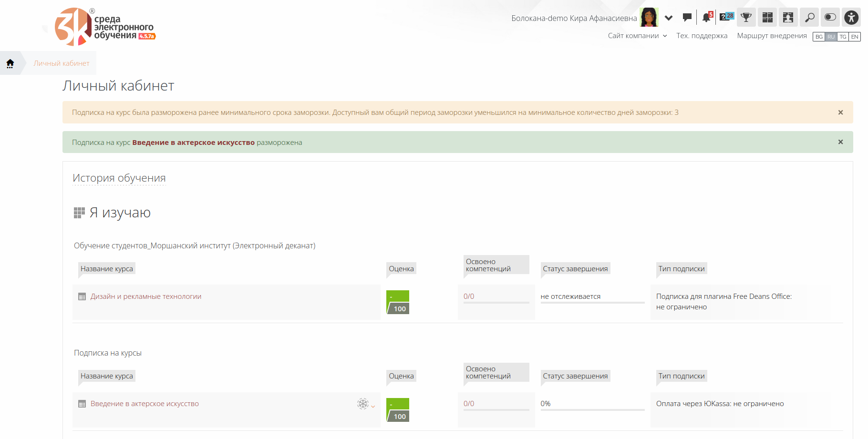Viewport: 868px width, 439px height.
Task: Expand the user menu chevron beside avatar
Action: coord(669,18)
